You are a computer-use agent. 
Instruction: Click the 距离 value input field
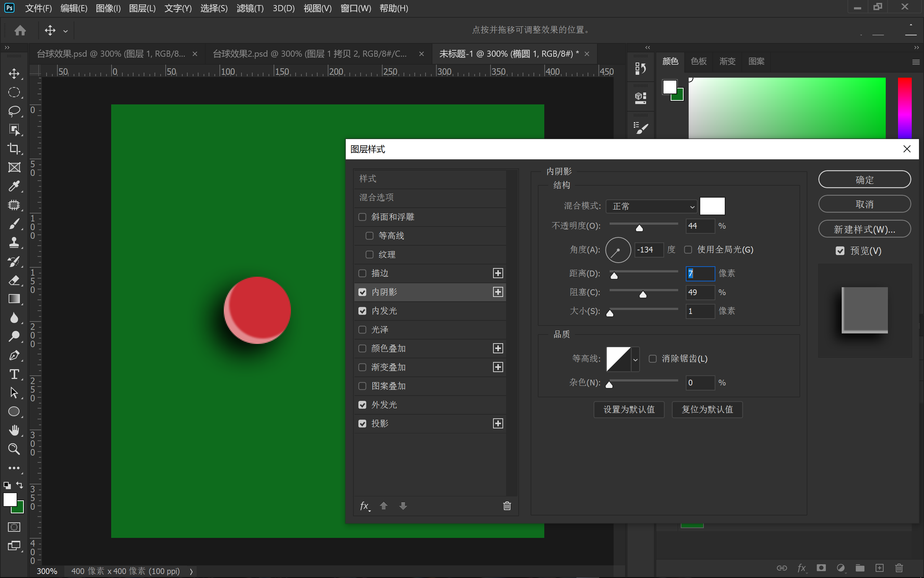pos(700,273)
